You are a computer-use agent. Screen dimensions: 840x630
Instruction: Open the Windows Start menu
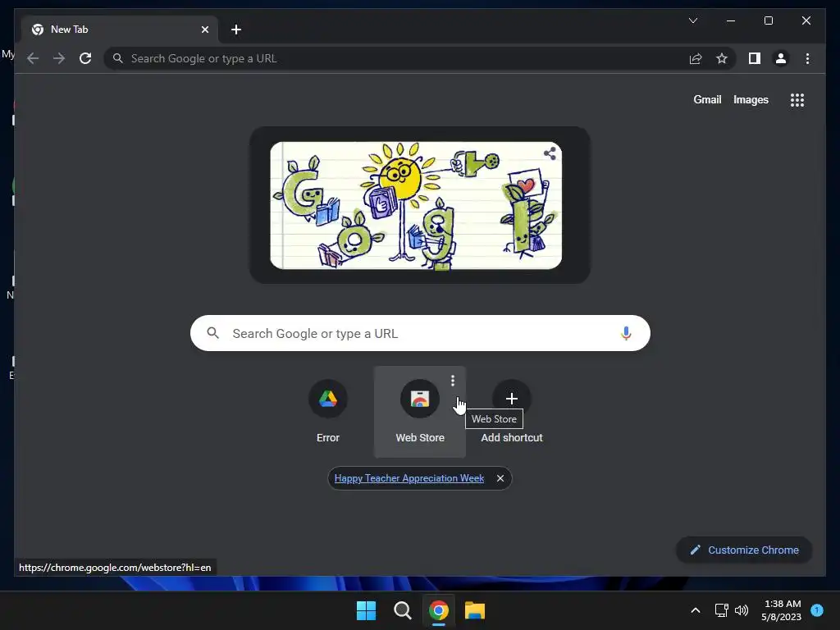coord(367,610)
